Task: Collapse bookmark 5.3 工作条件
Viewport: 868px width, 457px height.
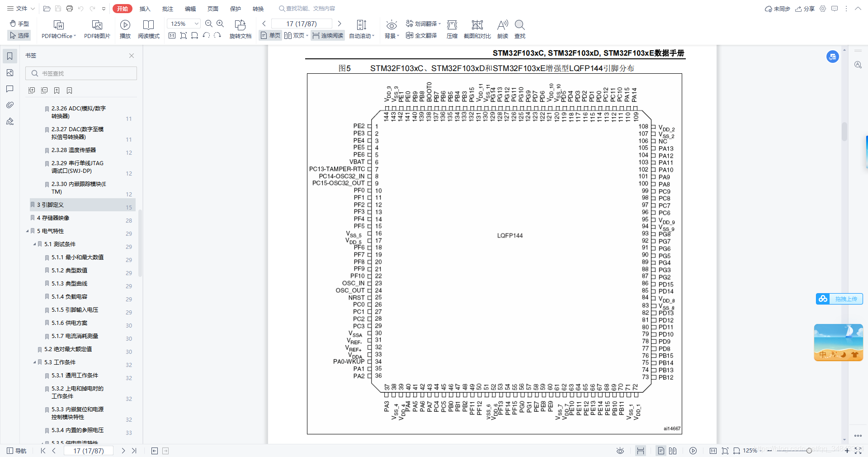Action: pyautogui.click(x=35, y=362)
